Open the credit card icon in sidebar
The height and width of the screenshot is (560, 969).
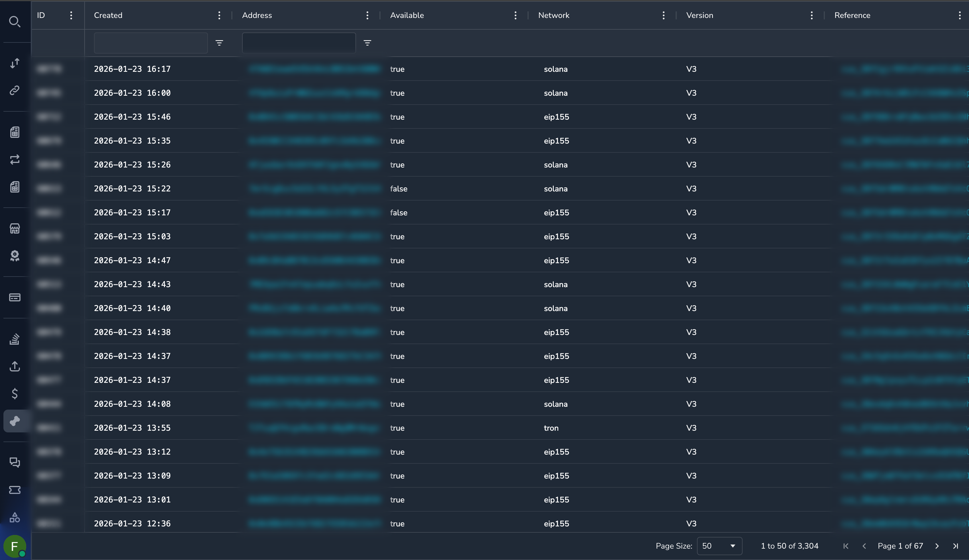pos(15,297)
